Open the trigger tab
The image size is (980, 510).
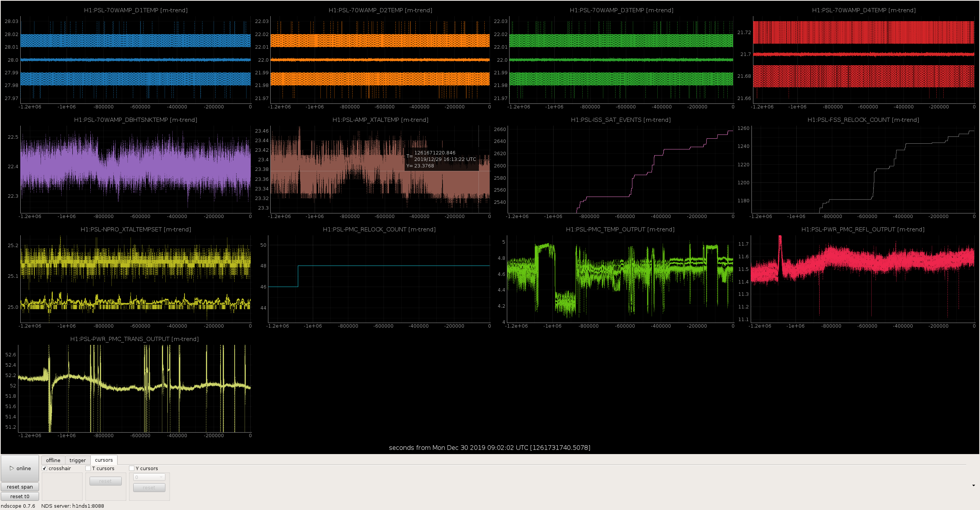(x=78, y=460)
